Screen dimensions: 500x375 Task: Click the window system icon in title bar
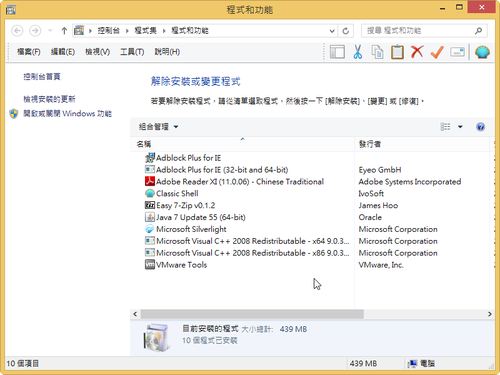tap(11, 10)
